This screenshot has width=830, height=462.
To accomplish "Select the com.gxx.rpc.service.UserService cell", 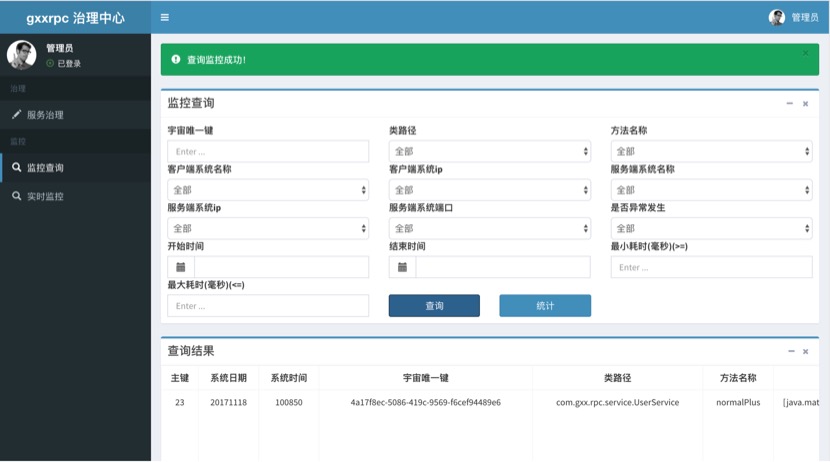I will pos(618,402).
